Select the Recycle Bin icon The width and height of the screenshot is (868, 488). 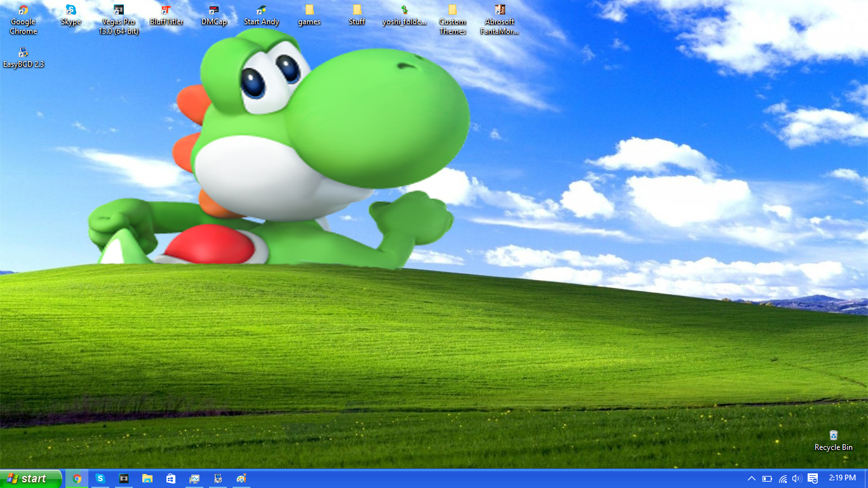(834, 440)
